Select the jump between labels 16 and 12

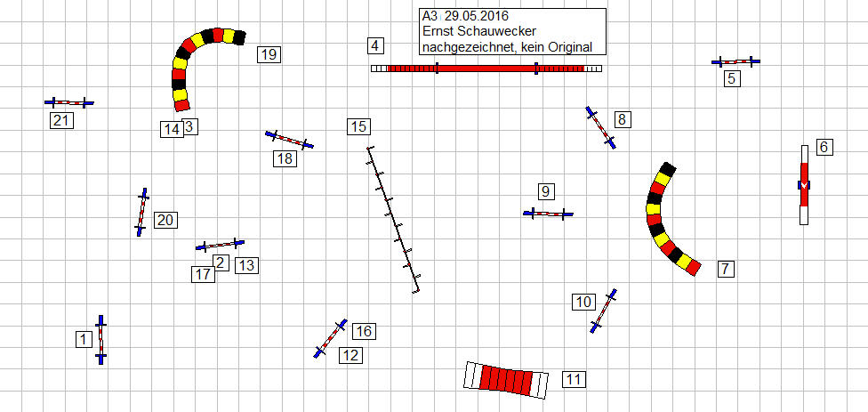click(330, 338)
